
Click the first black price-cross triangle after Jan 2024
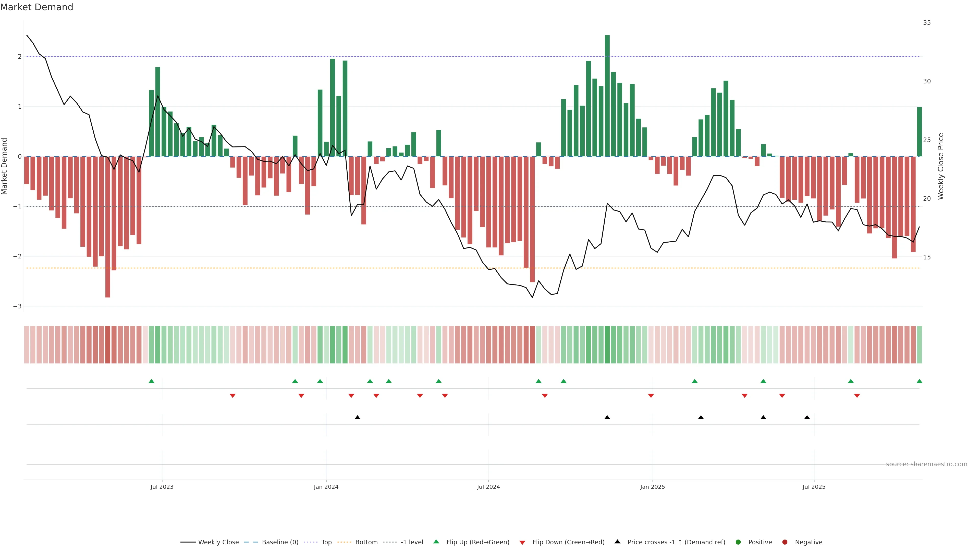pyautogui.click(x=357, y=417)
